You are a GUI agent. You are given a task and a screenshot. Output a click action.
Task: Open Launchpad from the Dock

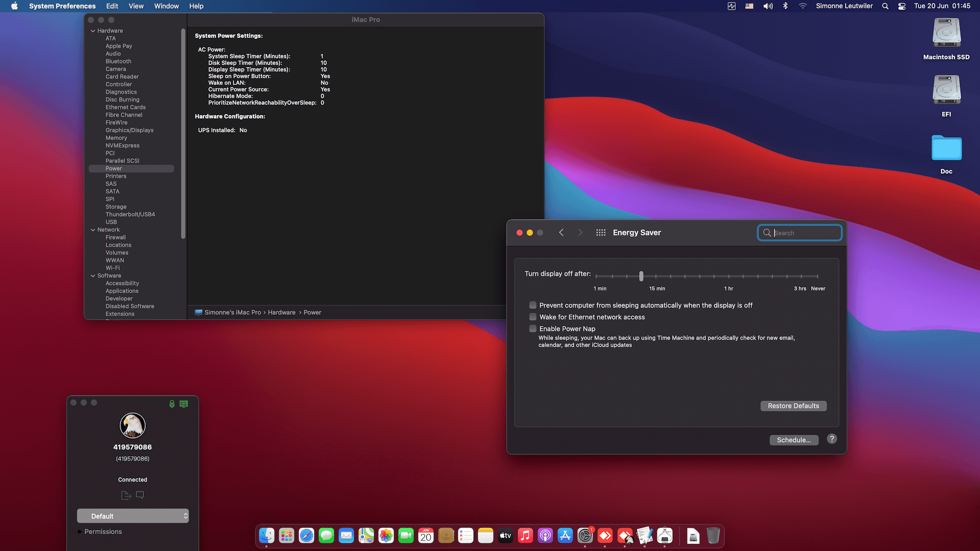point(286,536)
